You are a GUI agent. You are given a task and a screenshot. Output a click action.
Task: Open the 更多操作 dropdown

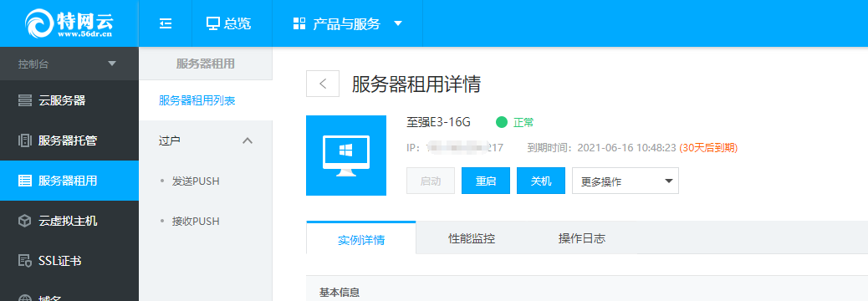tap(625, 181)
